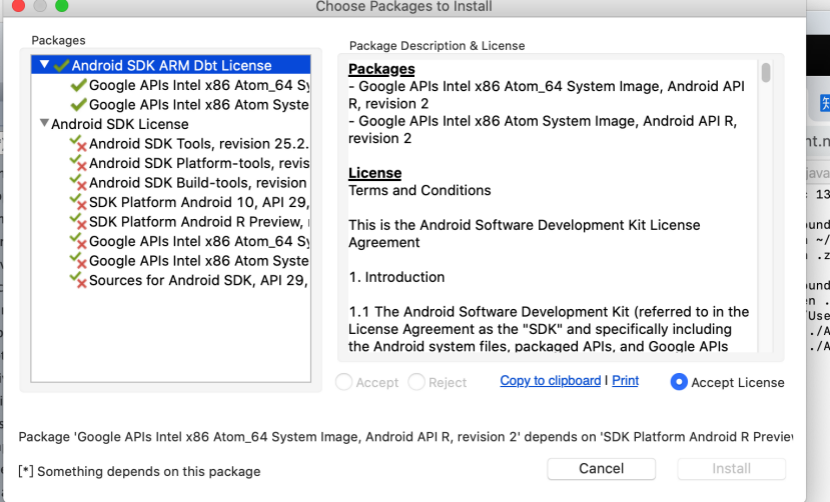The height and width of the screenshot is (502, 830).
Task: Click the dependency message starting 'Package Google APIs'
Action: click(405, 437)
